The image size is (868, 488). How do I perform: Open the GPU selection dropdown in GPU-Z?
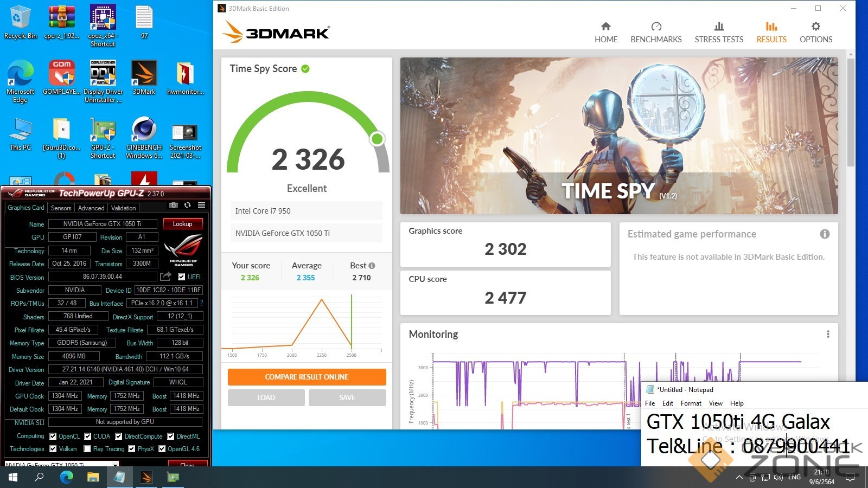[61, 464]
